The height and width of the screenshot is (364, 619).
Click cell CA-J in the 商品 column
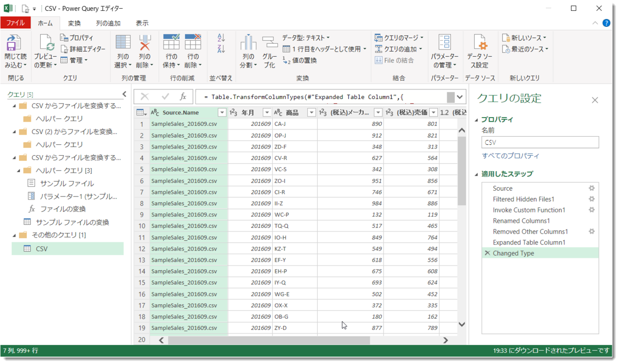(x=295, y=124)
